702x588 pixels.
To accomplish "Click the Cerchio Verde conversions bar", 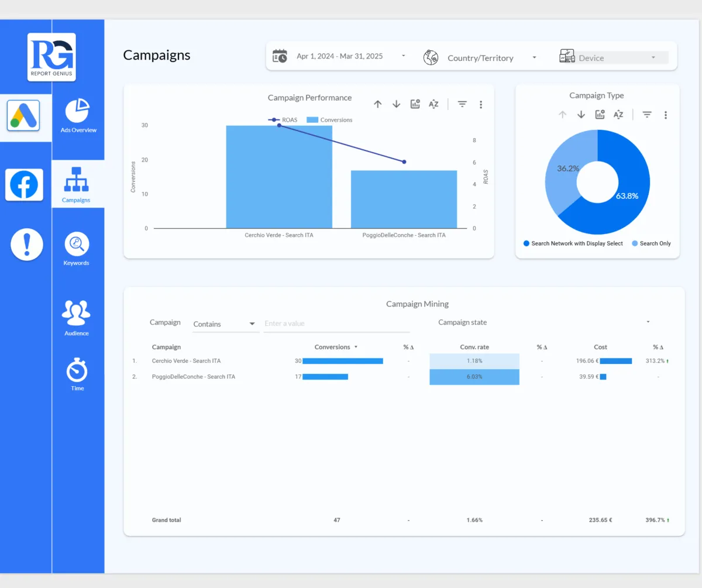I will (279, 177).
